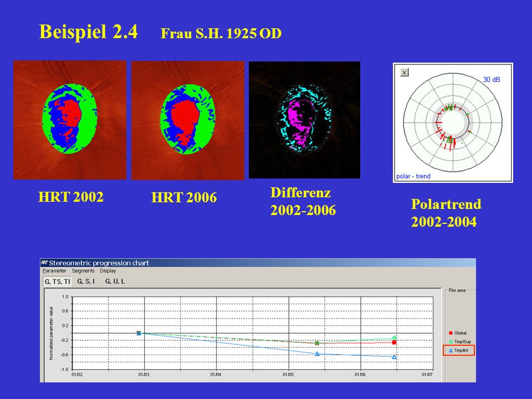The width and height of the screenshot is (532, 399).
Task: Close the polar trend panel with X
Action: point(405,72)
